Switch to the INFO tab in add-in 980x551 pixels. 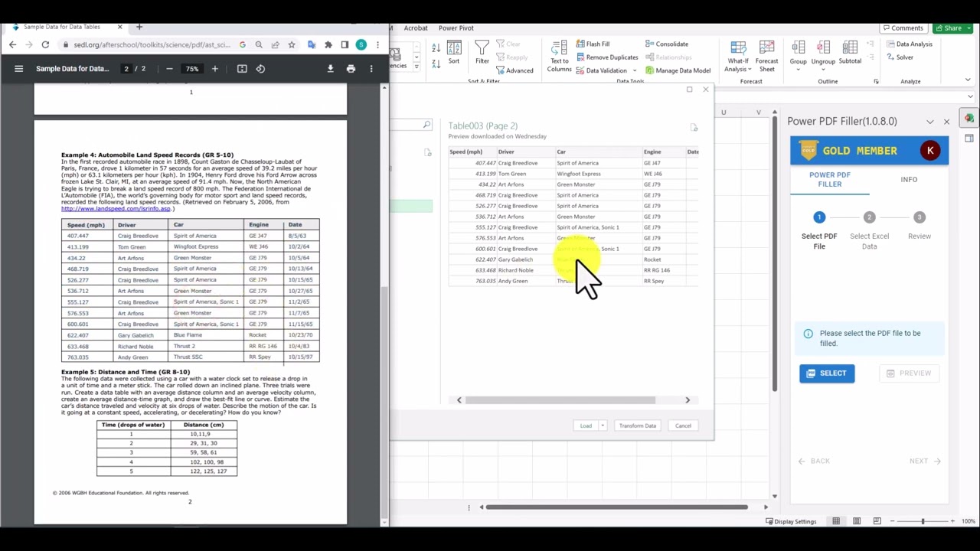point(909,179)
